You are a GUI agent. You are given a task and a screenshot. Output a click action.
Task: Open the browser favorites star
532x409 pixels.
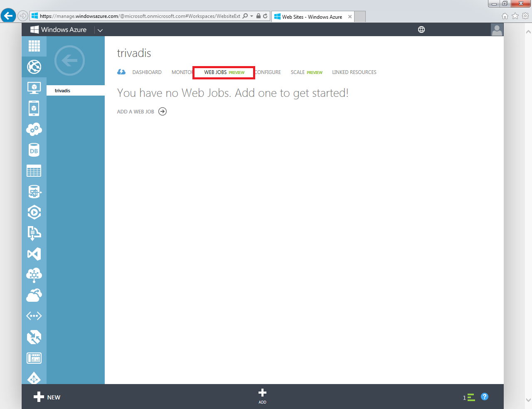coord(515,16)
